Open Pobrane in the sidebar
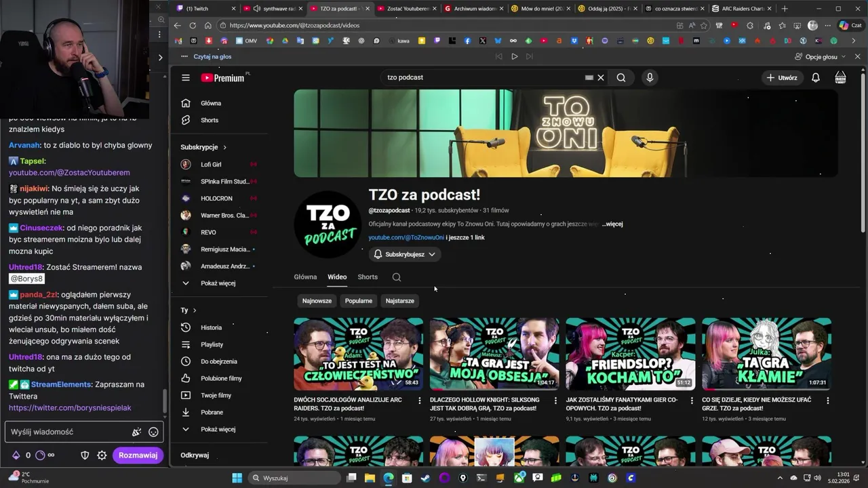This screenshot has width=868, height=488. [x=210, y=412]
